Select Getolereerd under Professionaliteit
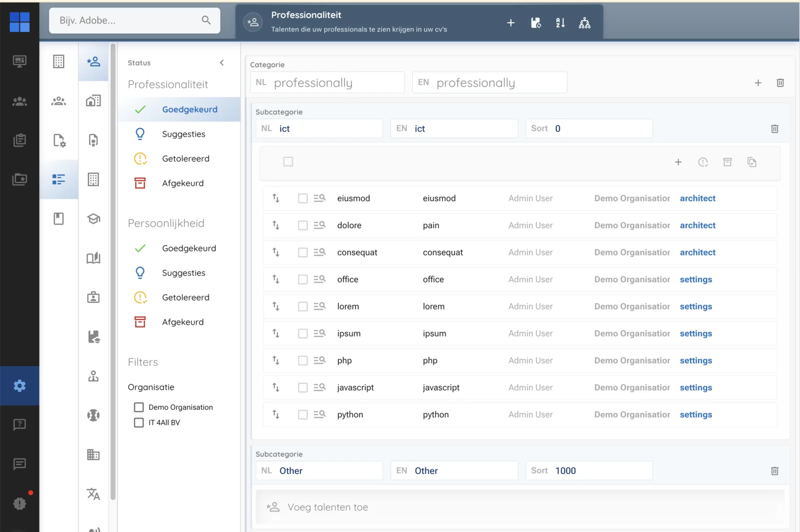800x532 pixels. [x=179, y=158]
